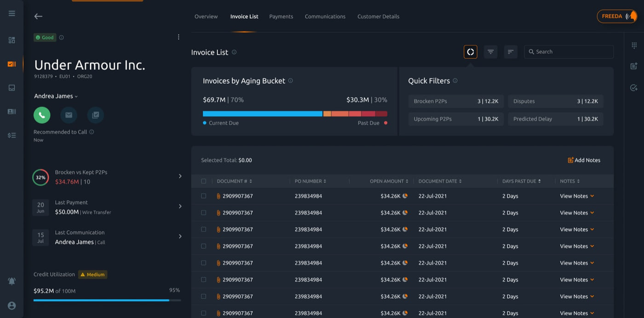The width and height of the screenshot is (644, 318).
Task: Expand Last Payment details arrow
Action: [180, 206]
